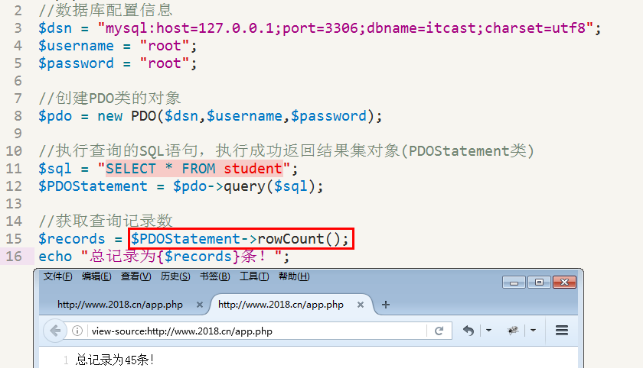Image resolution: width=643 pixels, height=369 pixels.
Task: Click the SELECT * FROM student string
Action: [194, 169]
